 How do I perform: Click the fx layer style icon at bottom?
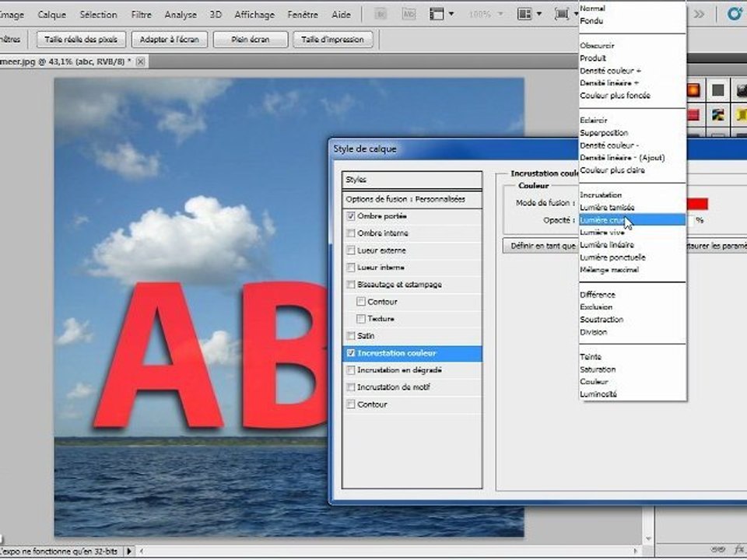pyautogui.click(x=739, y=550)
